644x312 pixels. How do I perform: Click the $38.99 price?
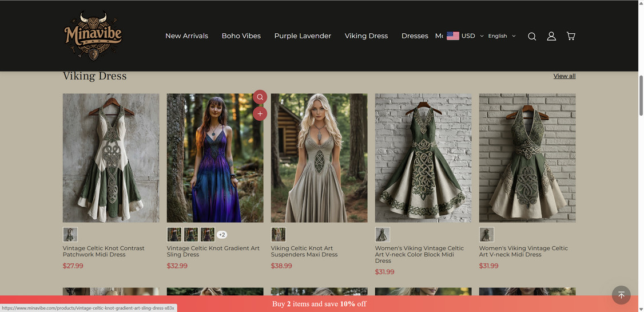(x=281, y=266)
